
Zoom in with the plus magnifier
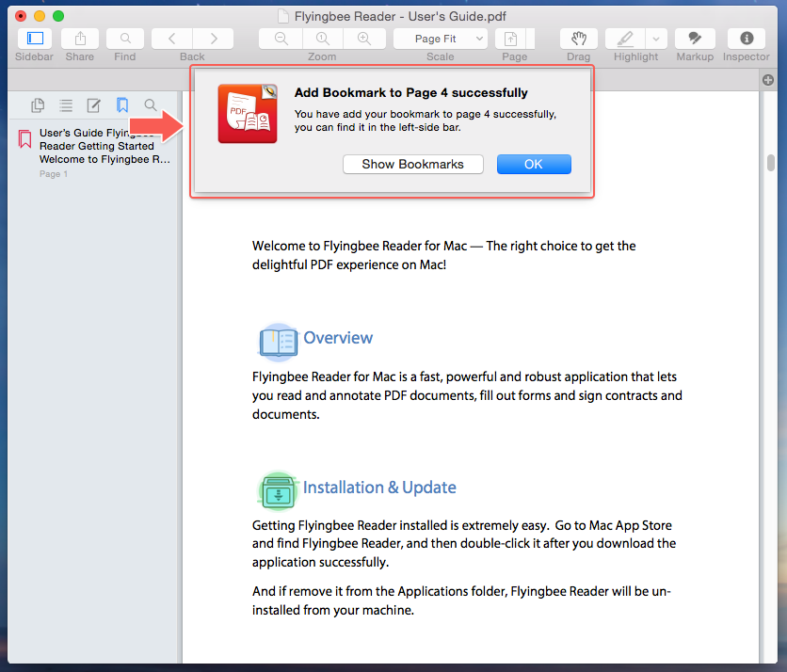(x=364, y=39)
